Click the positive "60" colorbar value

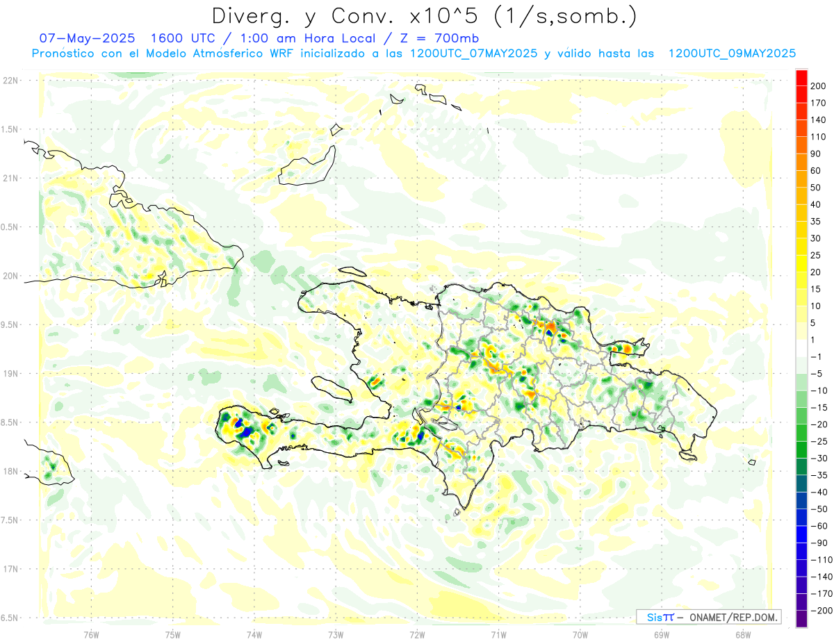[816, 171]
